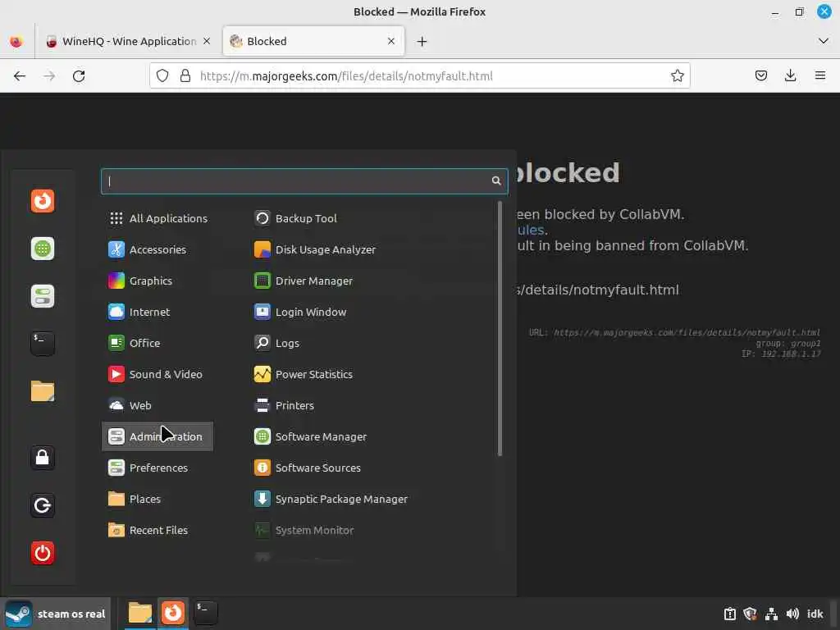Switch to WineHQ Wine Application tab
840x630 pixels.
(x=129, y=41)
